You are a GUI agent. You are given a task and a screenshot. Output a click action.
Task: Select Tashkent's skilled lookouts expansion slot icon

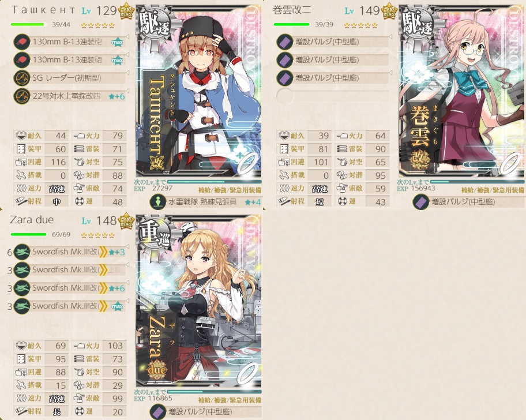(158, 202)
